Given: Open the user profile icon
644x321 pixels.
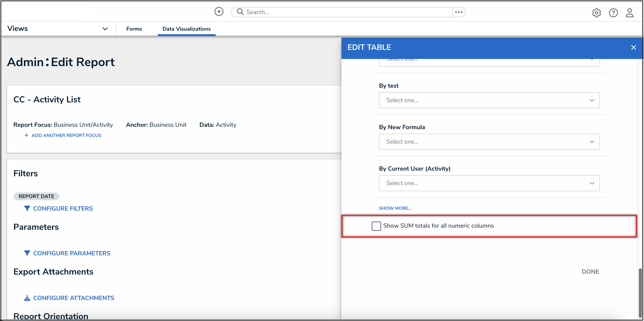Looking at the screenshot, I should pos(630,13).
